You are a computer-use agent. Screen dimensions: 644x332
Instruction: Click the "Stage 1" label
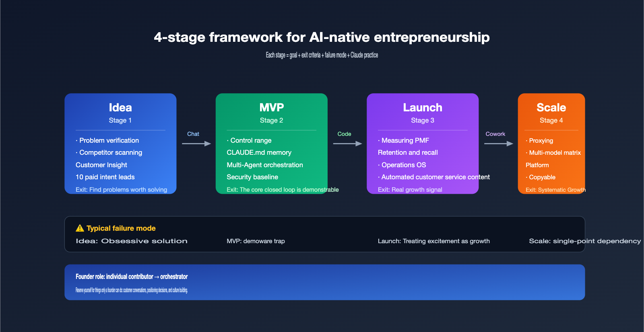pyautogui.click(x=120, y=120)
